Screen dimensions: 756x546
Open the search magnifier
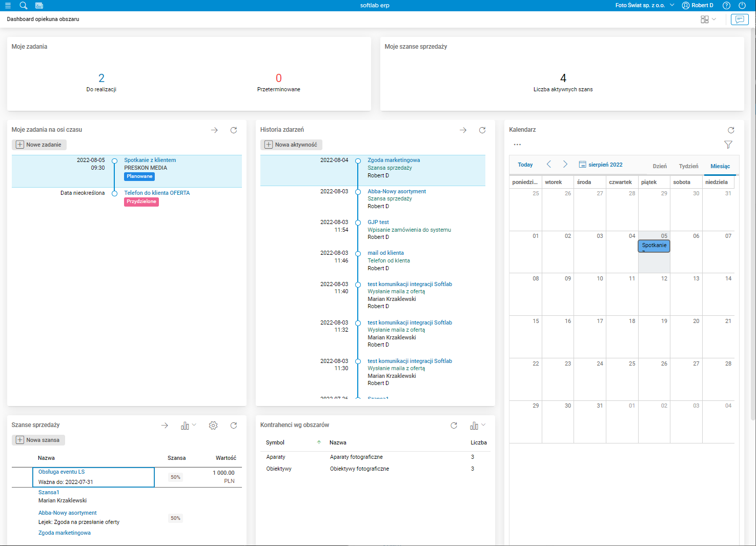point(23,5)
